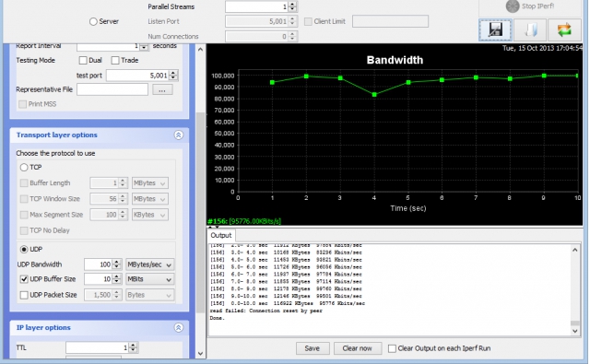Click the Clear now button

[358, 348]
